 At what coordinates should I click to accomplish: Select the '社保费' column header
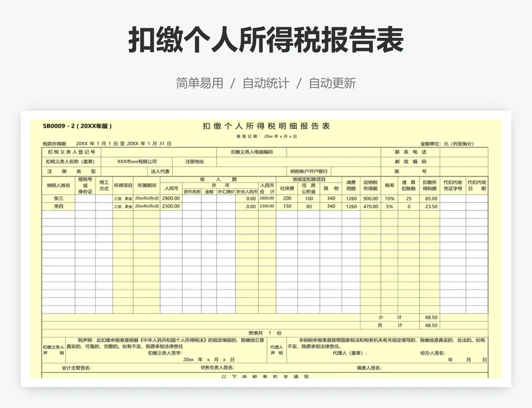click(x=287, y=188)
